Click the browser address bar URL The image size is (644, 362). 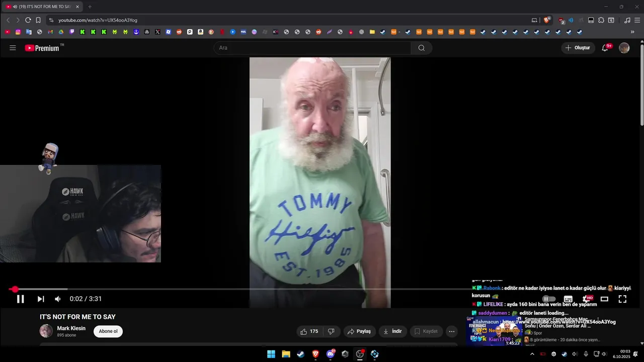[x=98, y=20]
